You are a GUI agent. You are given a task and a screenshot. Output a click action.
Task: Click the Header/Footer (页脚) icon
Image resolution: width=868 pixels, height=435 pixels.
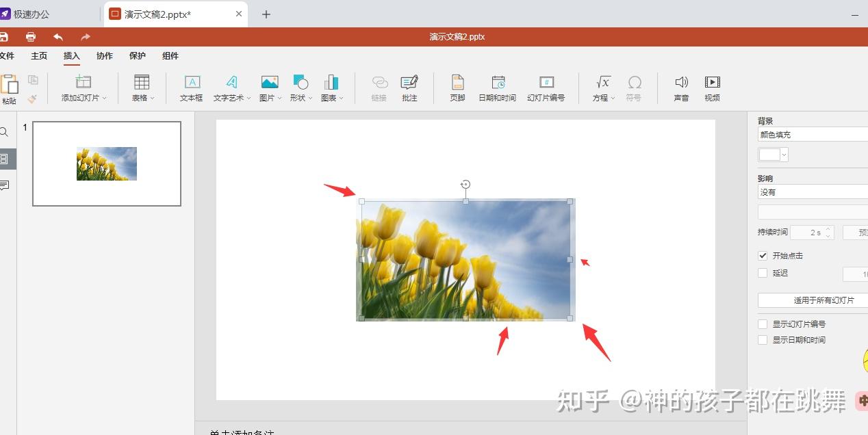(x=457, y=82)
